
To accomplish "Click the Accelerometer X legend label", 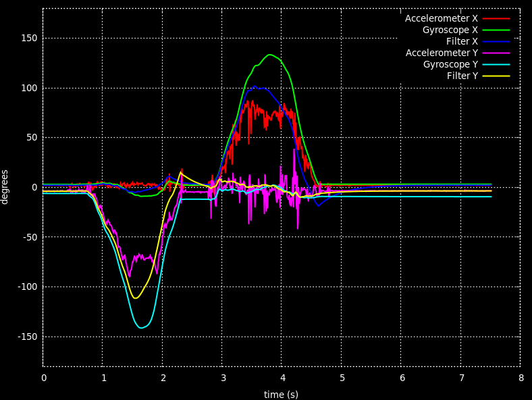I will click(441, 18).
